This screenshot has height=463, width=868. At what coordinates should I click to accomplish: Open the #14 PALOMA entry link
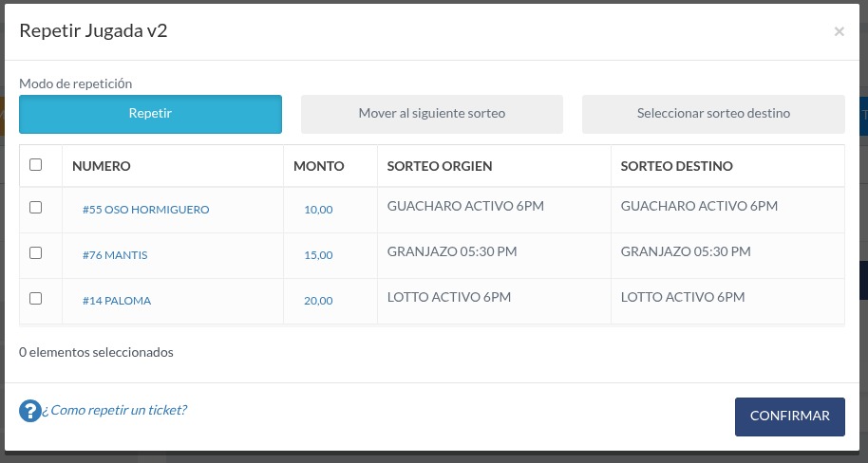(x=117, y=301)
